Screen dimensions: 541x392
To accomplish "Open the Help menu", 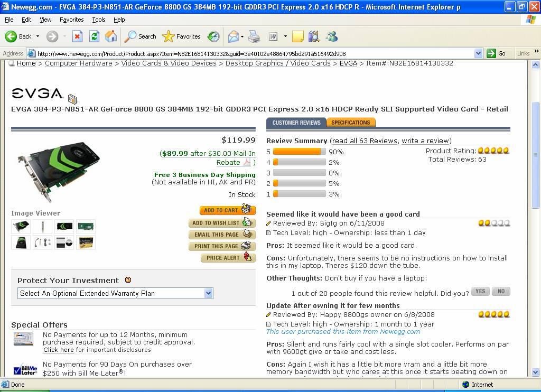I will (x=119, y=20).
